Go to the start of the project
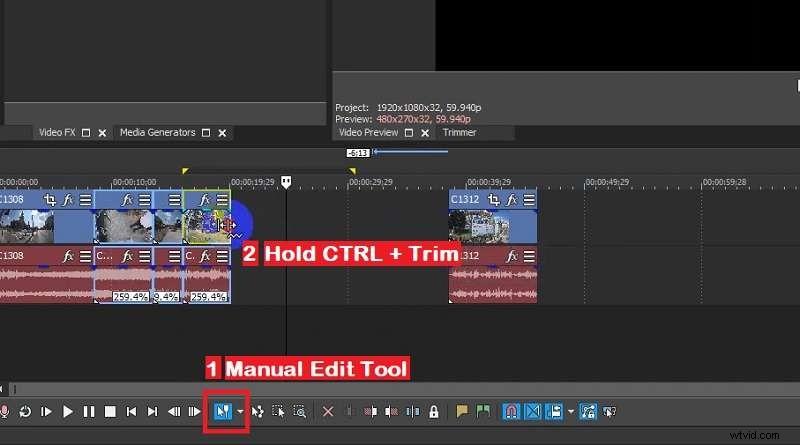 (131, 411)
